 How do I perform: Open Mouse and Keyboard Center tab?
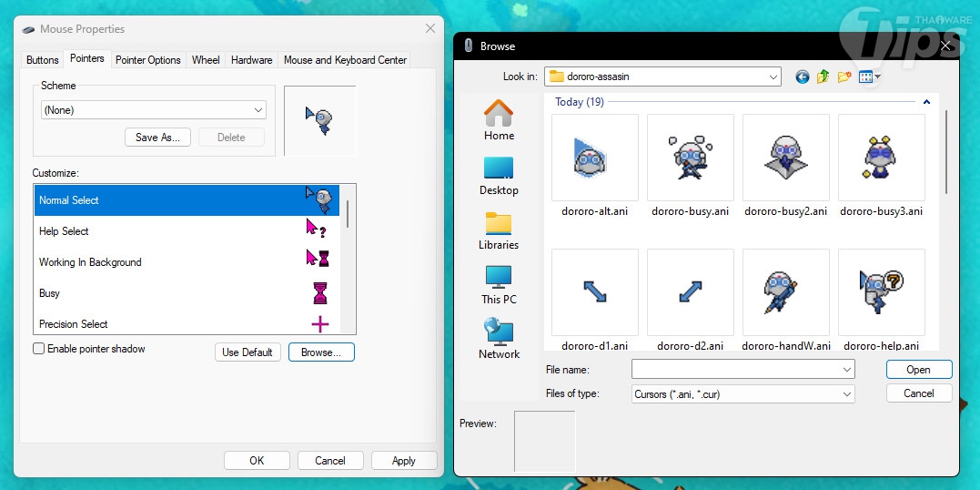point(345,60)
